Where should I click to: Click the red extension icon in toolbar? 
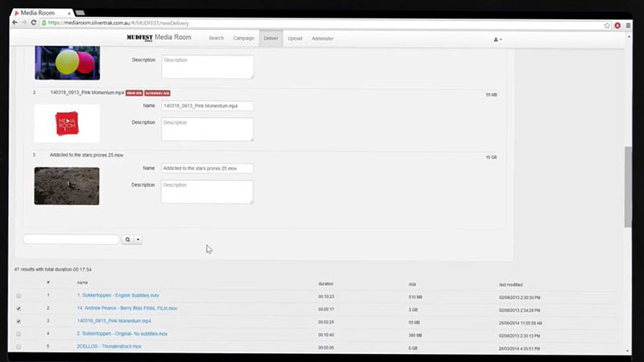pos(617,23)
